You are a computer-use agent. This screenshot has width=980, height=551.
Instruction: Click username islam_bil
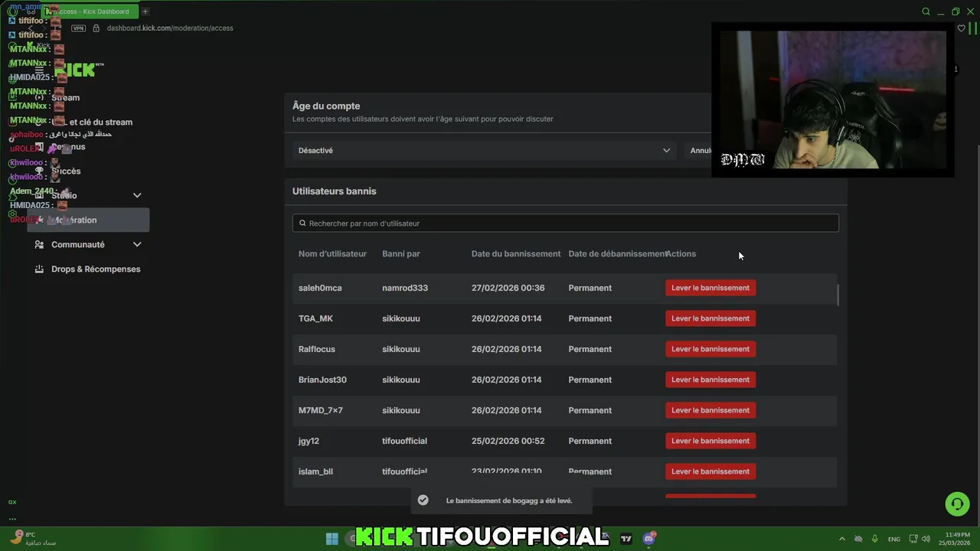(315, 471)
